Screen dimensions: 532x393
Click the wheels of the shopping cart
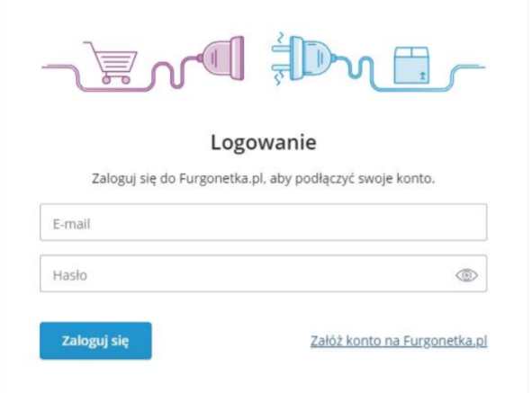point(116,80)
